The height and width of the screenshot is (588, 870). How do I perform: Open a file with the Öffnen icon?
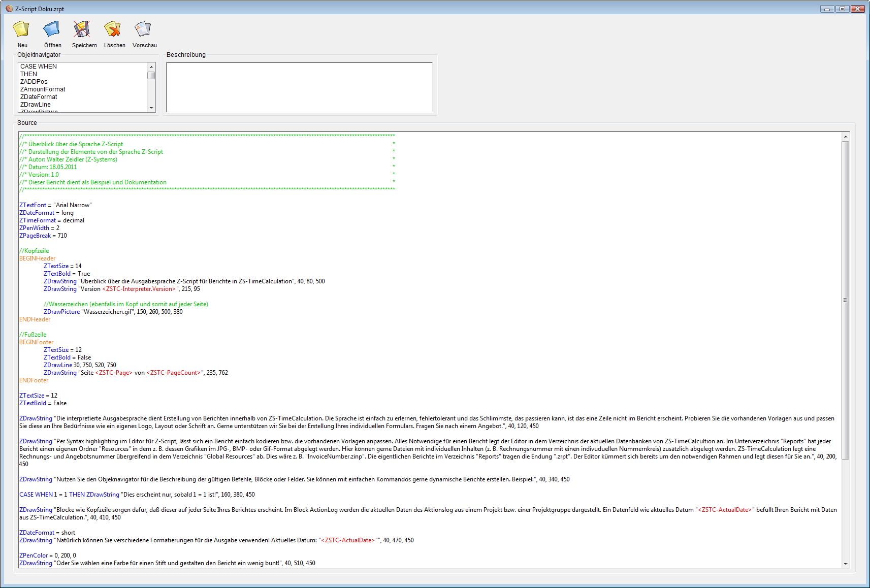(52, 29)
